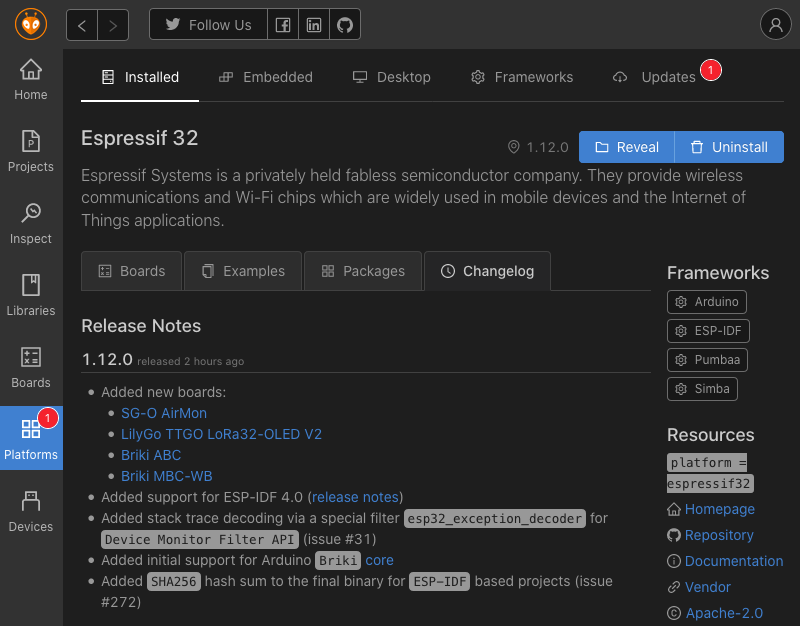Click the PlatformIO alien logo

click(31, 24)
